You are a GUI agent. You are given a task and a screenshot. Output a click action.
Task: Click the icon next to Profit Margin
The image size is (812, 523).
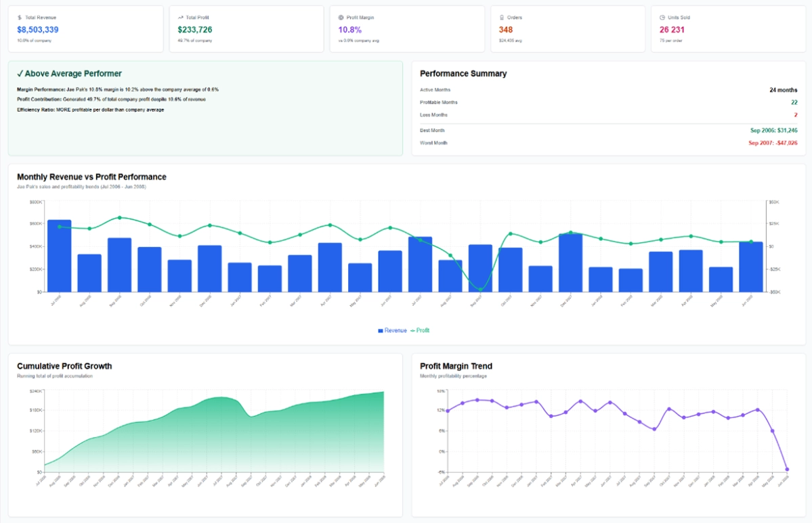(341, 18)
